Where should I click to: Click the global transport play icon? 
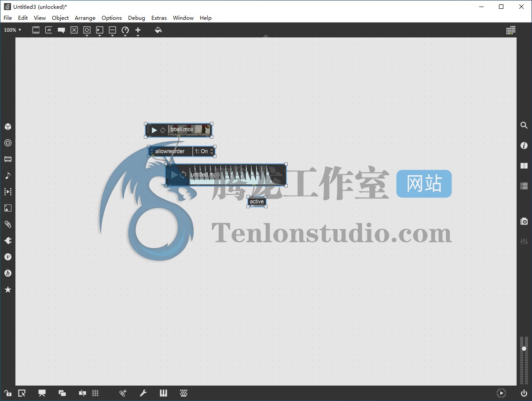(501, 393)
